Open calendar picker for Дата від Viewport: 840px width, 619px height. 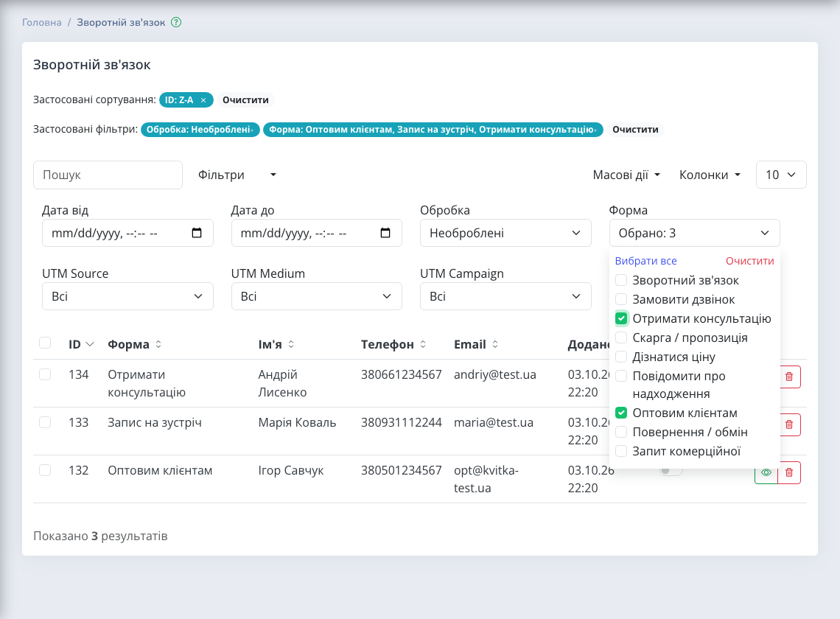pyautogui.click(x=197, y=233)
